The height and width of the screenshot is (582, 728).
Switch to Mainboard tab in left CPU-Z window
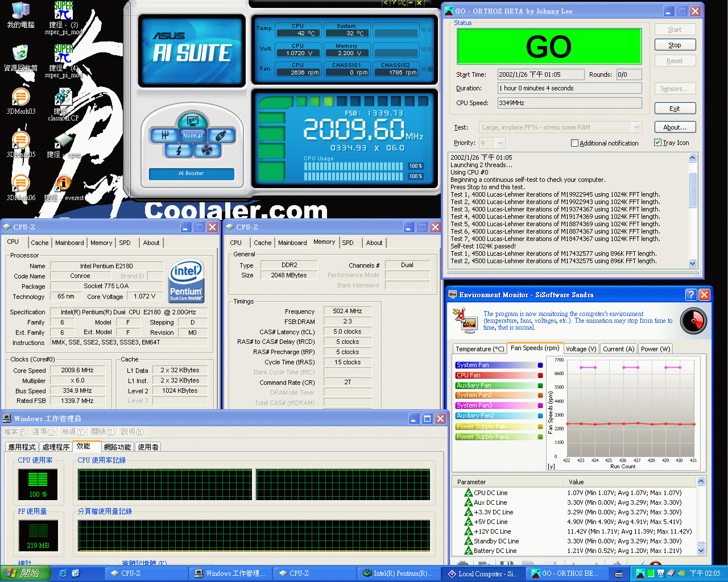[69, 243]
